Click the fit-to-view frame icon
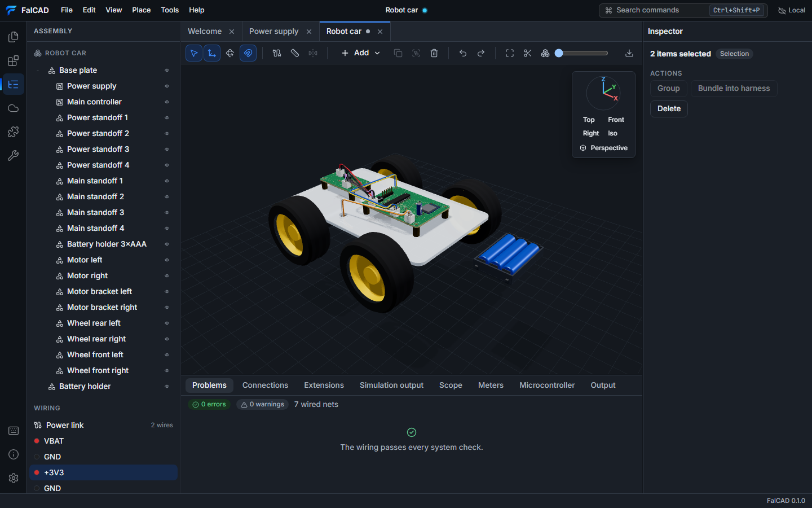This screenshot has width=812, height=508. (510, 53)
